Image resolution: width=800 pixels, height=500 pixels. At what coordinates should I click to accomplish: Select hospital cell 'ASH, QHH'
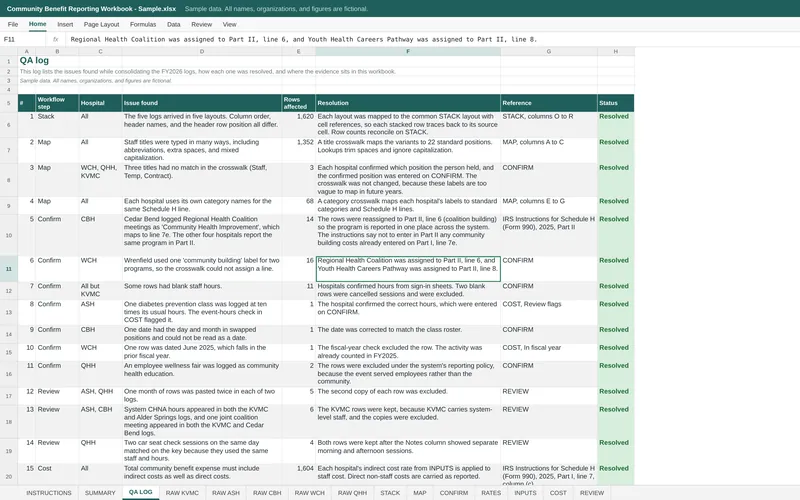(100, 396)
